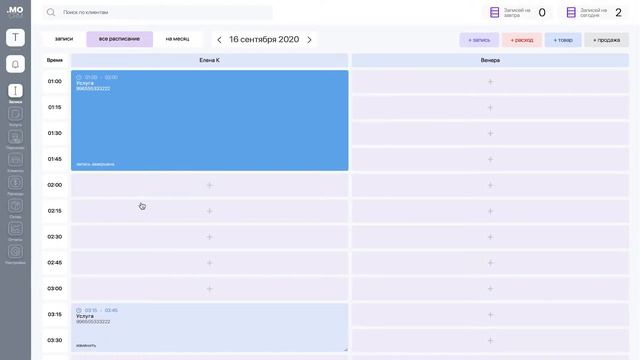Switch to the 'записи' tab
The height and width of the screenshot is (360, 640).
coord(64,39)
